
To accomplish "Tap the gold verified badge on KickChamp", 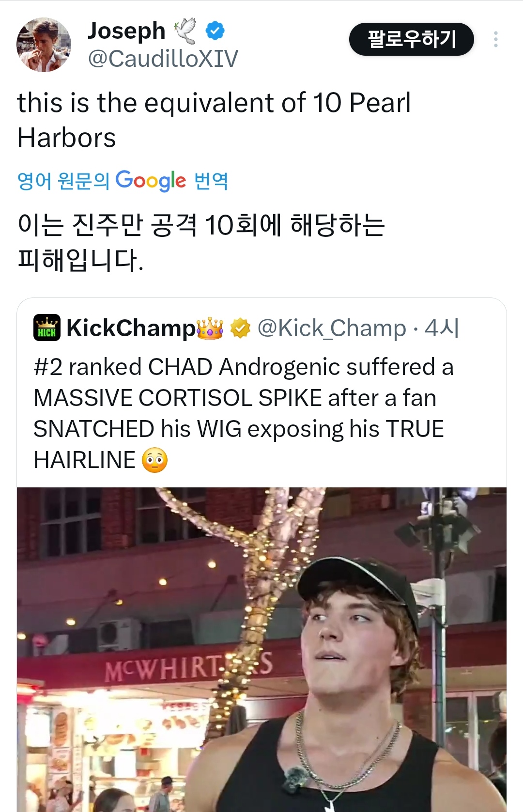I will [x=240, y=328].
